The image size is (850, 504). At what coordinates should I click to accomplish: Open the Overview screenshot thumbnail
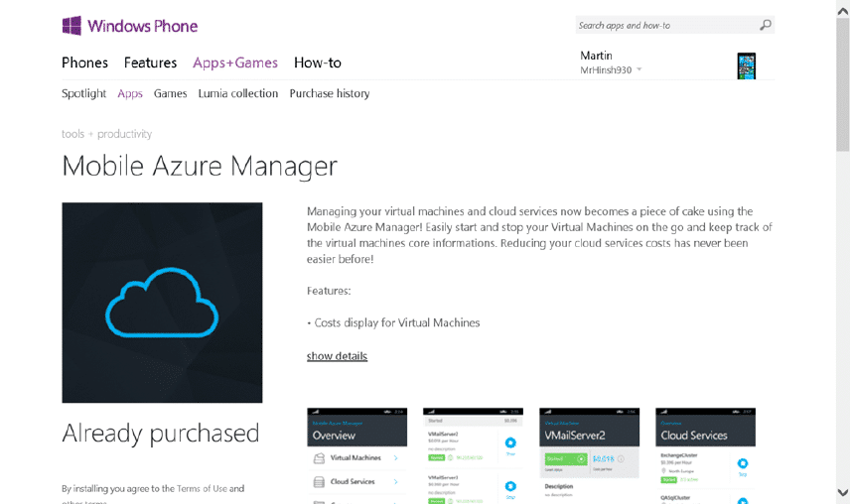(357, 455)
